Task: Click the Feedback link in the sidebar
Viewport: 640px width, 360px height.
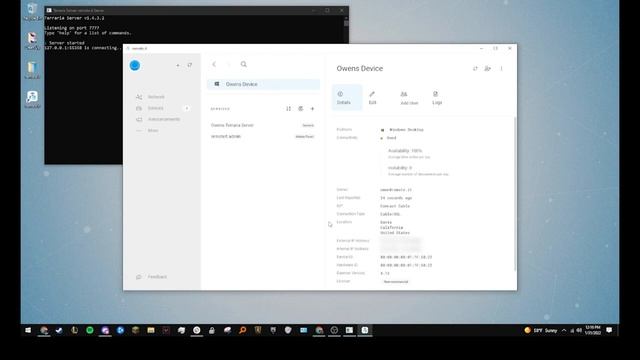Action: tap(152, 277)
